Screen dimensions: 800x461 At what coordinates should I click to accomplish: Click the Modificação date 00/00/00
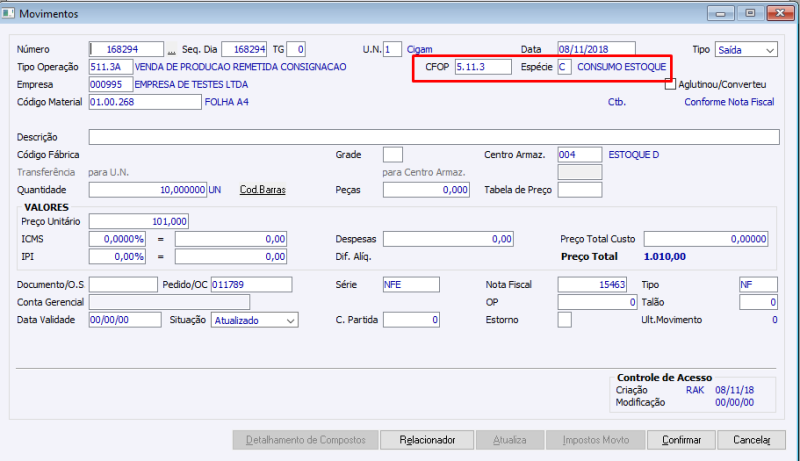pyautogui.click(x=734, y=402)
